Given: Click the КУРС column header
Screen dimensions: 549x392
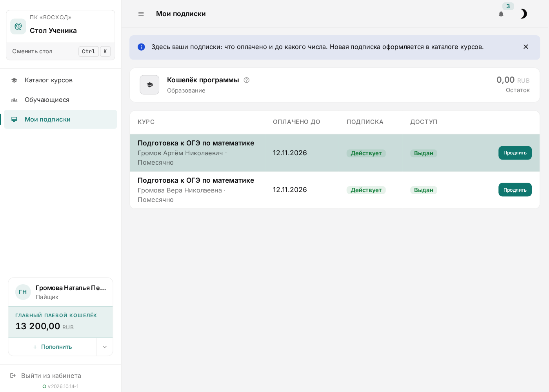Looking at the screenshot, I should click(x=146, y=122).
